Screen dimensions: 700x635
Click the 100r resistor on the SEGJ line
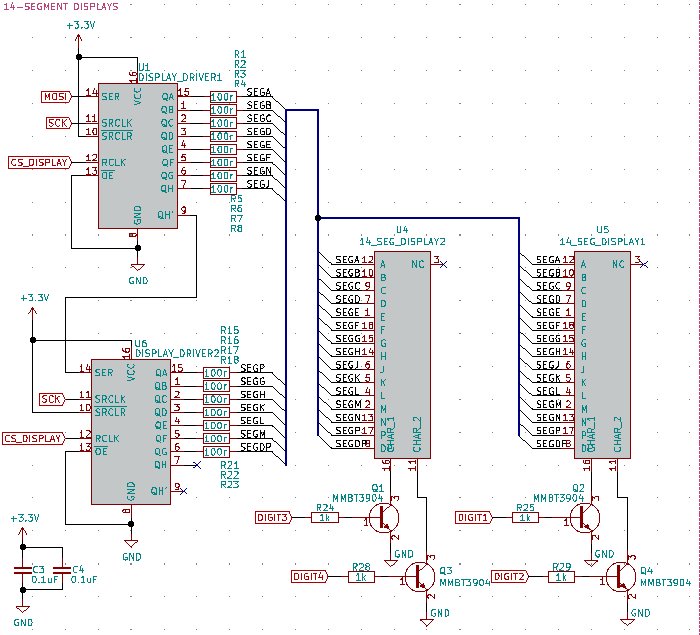[x=223, y=189]
